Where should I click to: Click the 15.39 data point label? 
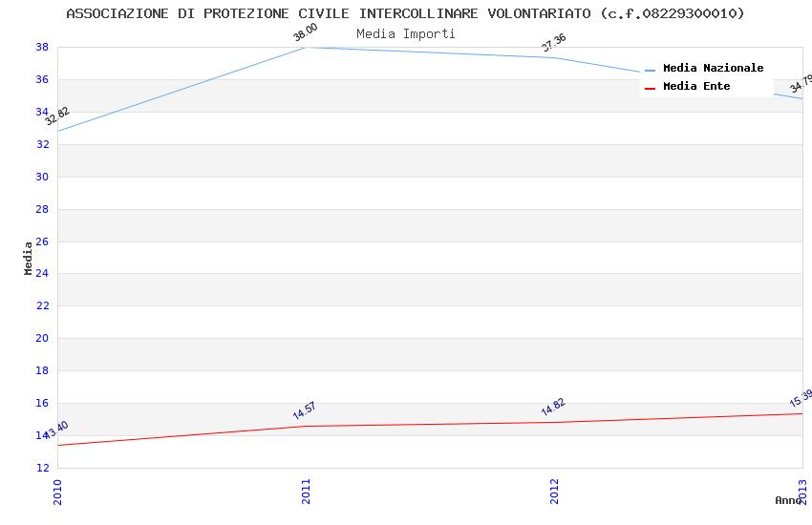click(801, 398)
